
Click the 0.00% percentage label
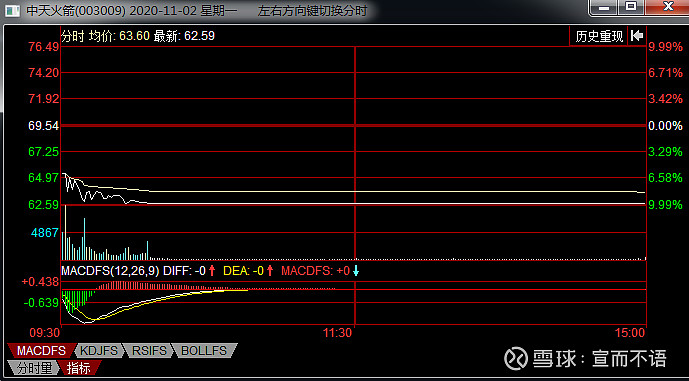tap(665, 126)
